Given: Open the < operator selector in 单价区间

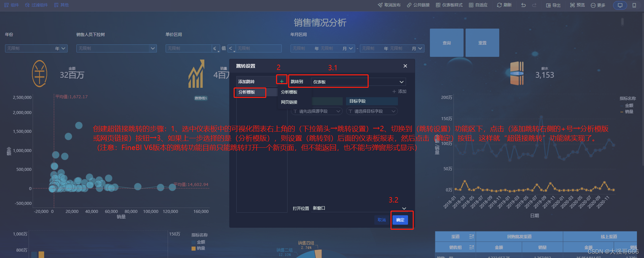Looking at the screenshot, I should 232,48.
